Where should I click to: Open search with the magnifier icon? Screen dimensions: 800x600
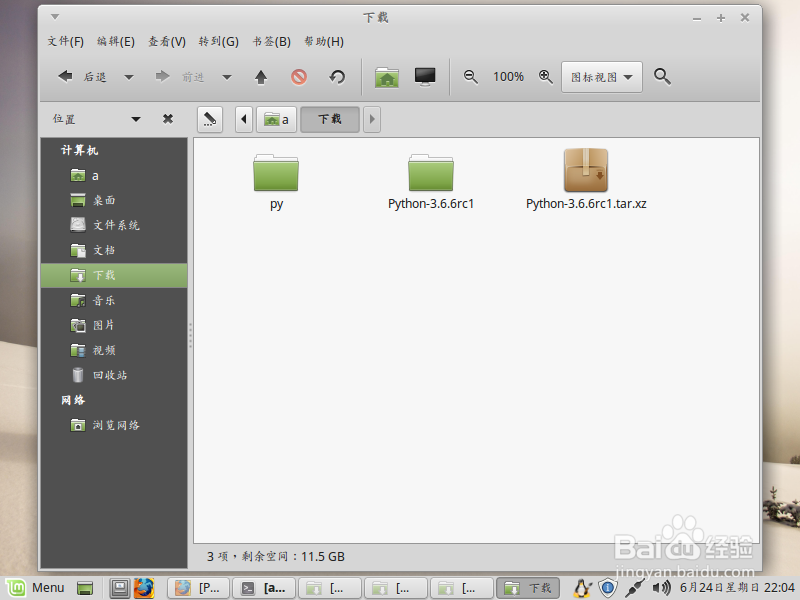tap(662, 76)
